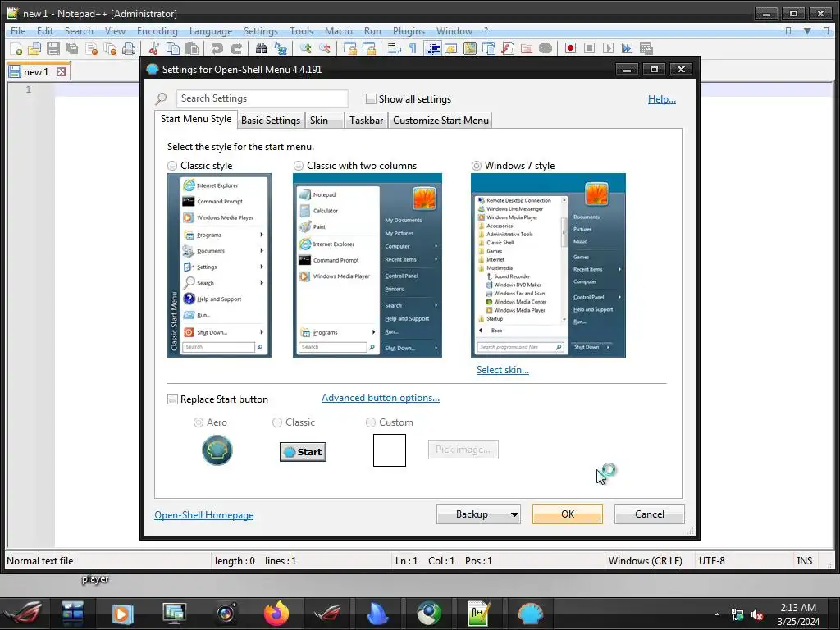840x630 pixels.
Task: Click the Print icon in Notepad++ toolbar
Action: coord(129,48)
